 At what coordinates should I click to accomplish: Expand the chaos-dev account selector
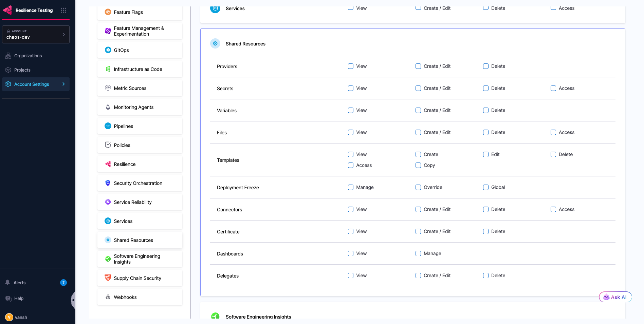pos(36,34)
